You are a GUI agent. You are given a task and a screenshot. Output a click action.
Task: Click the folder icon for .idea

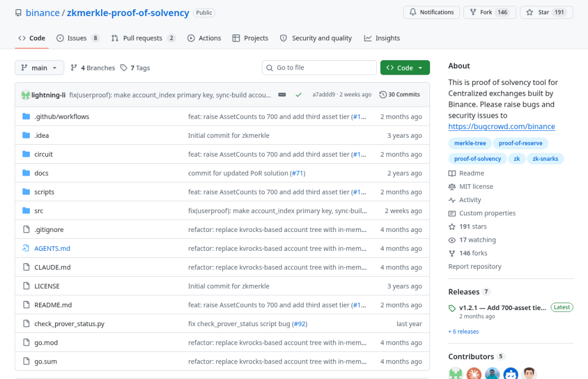26,135
